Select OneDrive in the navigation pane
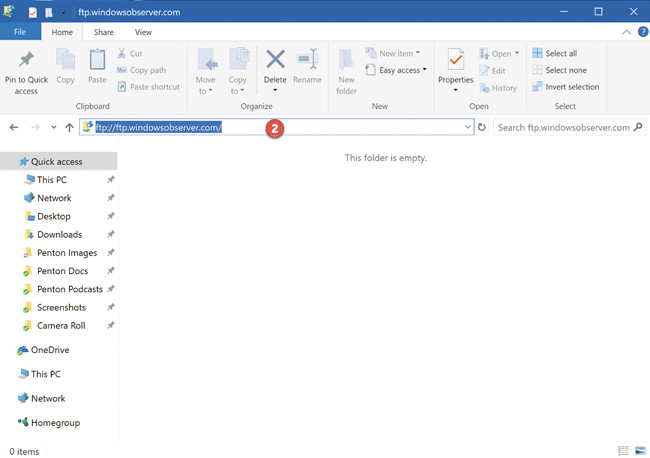The image size is (650, 458). [50, 350]
